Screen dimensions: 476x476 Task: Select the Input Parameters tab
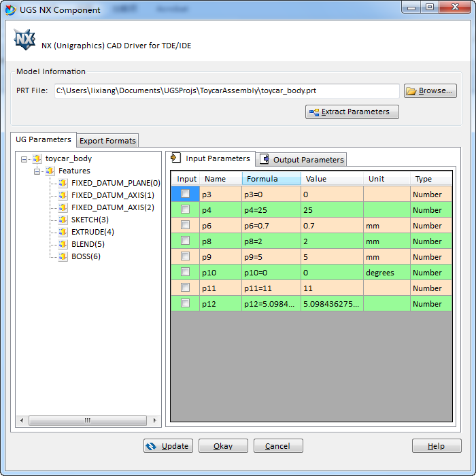coord(210,158)
